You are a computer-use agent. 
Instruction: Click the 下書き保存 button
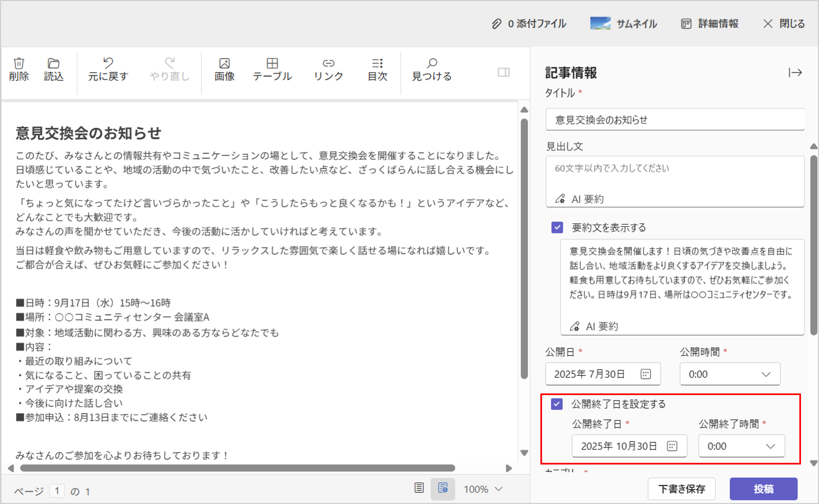[681, 489]
